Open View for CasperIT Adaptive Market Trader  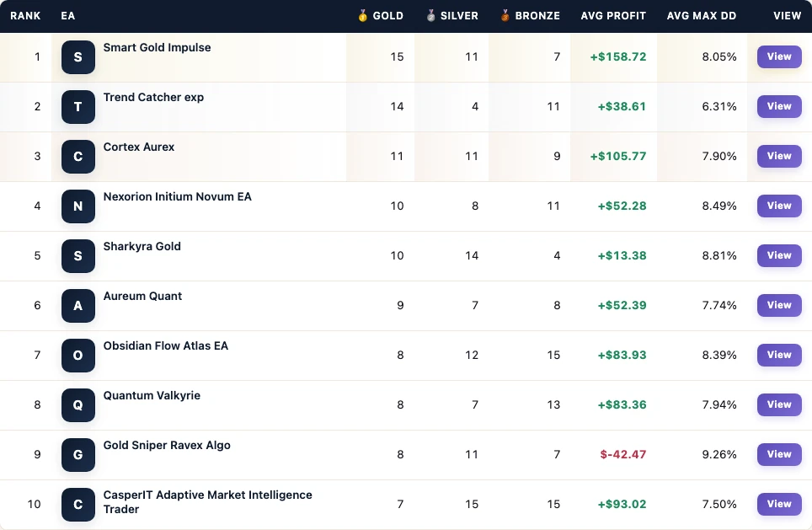pos(779,504)
